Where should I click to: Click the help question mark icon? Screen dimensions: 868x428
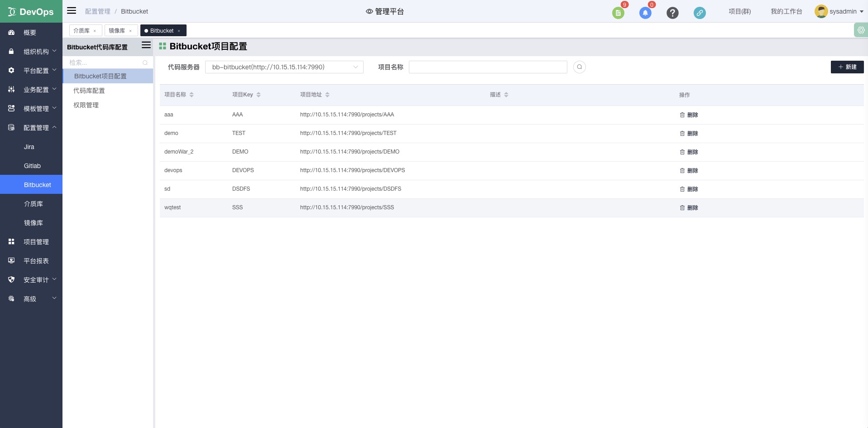(x=672, y=13)
